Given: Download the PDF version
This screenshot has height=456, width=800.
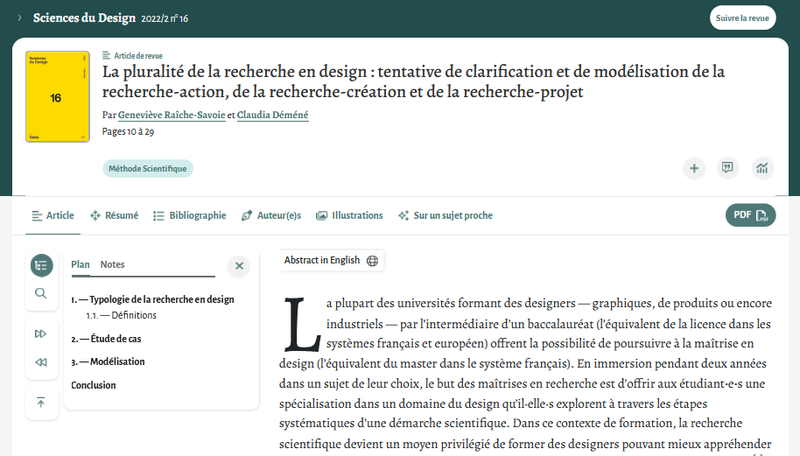Looking at the screenshot, I should [x=751, y=215].
